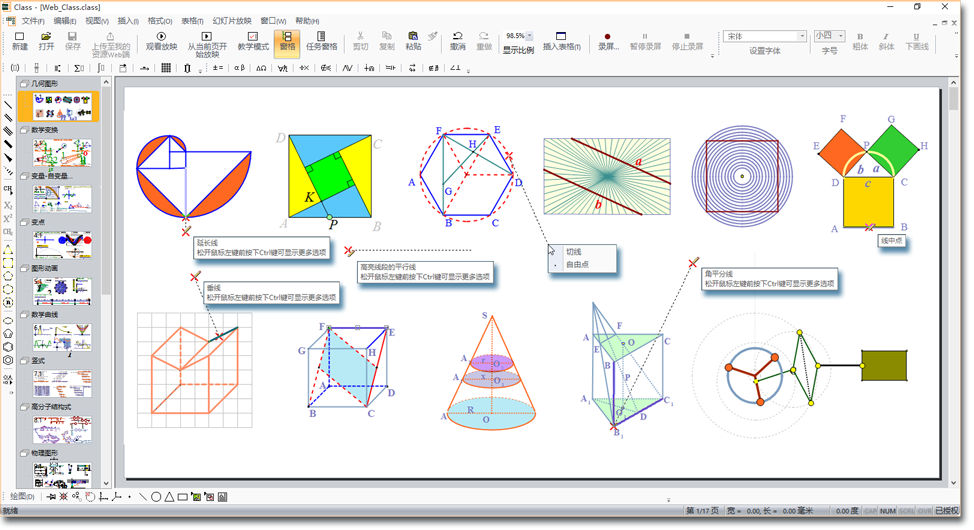Open the 幻灯片放映 menu
The image size is (974, 530).
coord(232,20)
